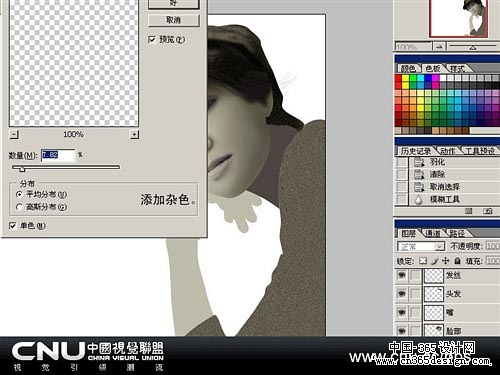This screenshot has height=375, width=500.
Task: Switch to the 图层 layers tab
Action: coord(408,233)
